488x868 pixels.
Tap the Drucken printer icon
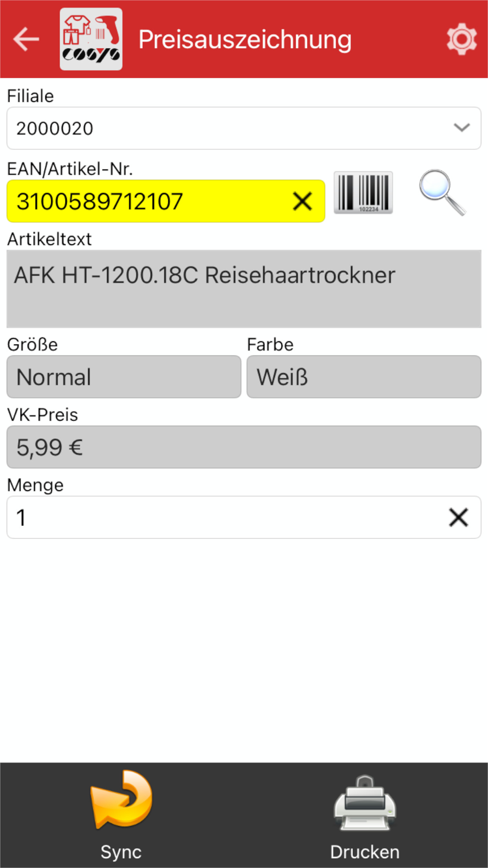(365, 803)
